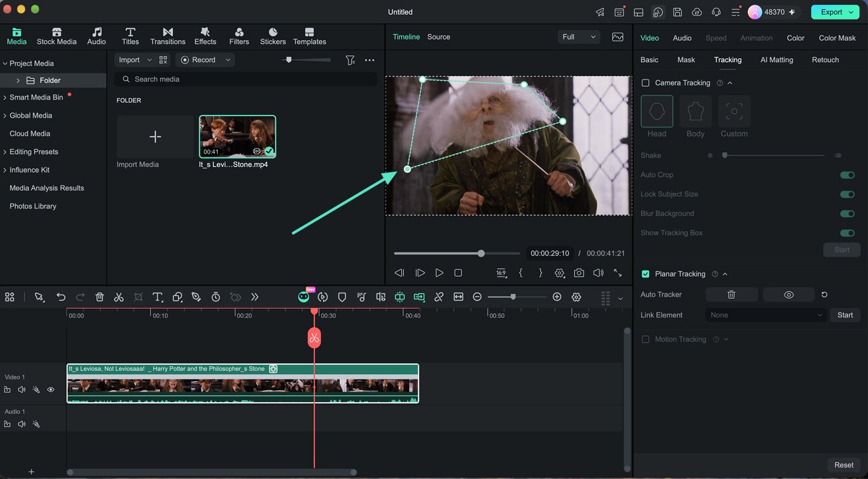Screen dimensions: 868x479
Task: Turn off the Auto Crop toggle
Action: click(x=847, y=175)
